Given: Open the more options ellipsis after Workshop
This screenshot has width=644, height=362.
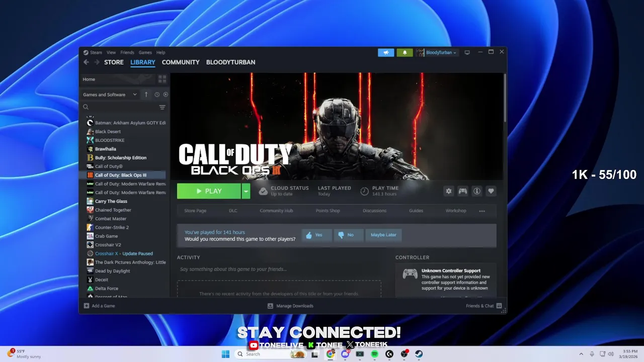Looking at the screenshot, I should tap(482, 211).
